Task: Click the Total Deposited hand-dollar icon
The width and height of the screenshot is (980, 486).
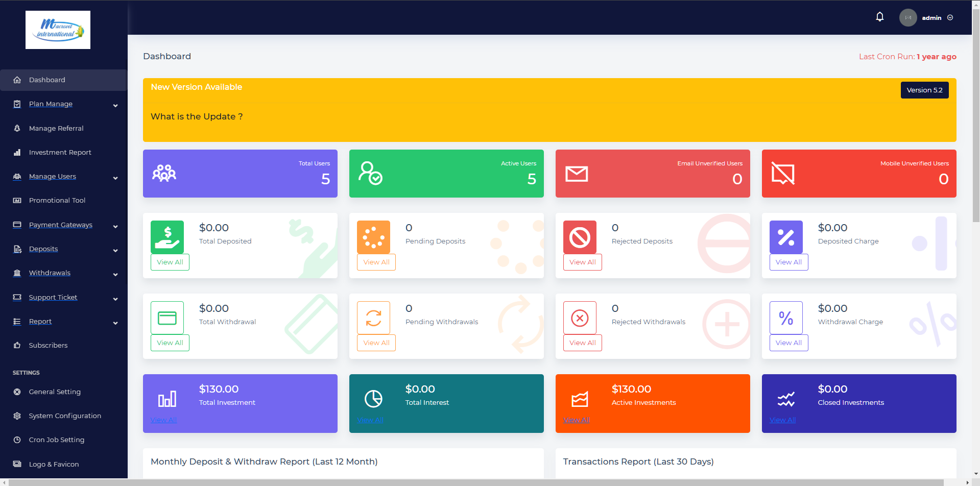Action: [x=167, y=237]
